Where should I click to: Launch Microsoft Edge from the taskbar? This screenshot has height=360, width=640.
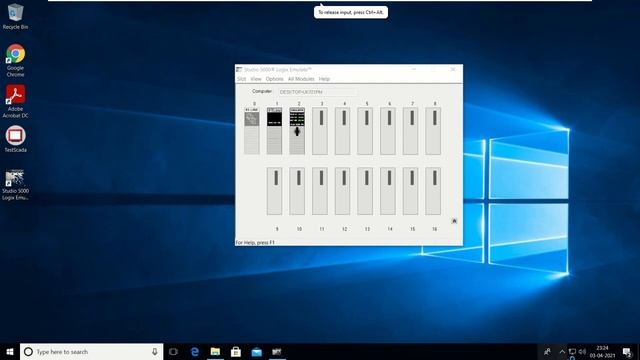[x=195, y=351]
